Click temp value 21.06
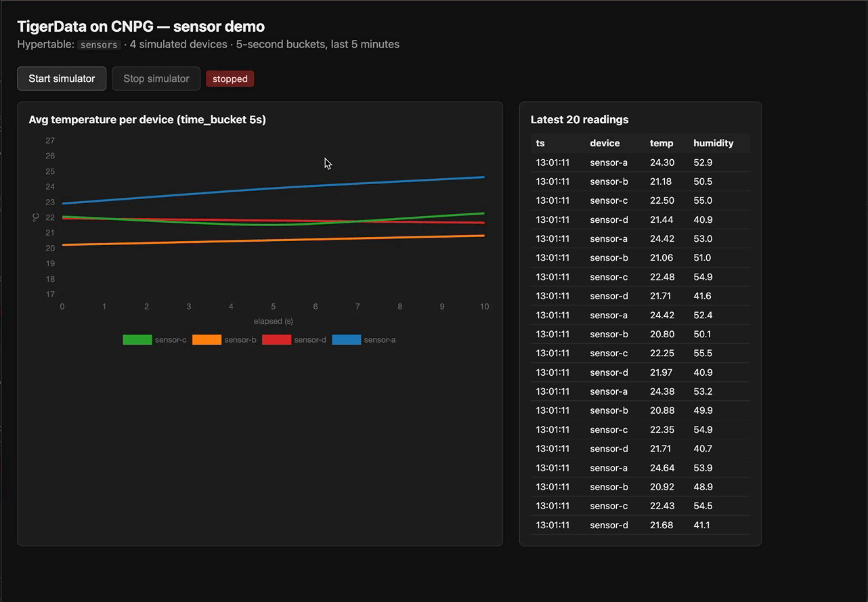The height and width of the screenshot is (602, 868). [661, 257]
